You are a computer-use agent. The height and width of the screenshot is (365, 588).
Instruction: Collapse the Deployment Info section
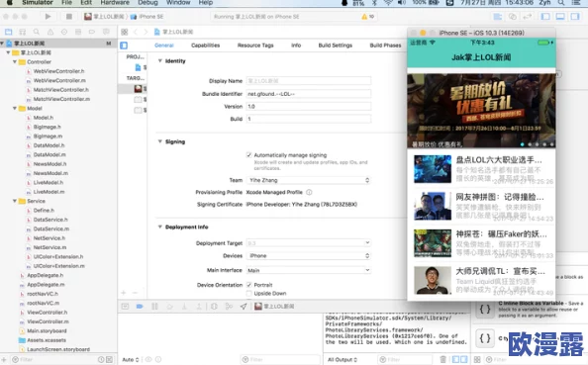pos(160,227)
